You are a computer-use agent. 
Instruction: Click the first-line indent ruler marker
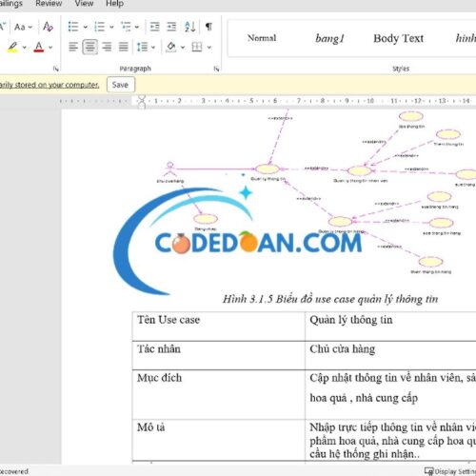(x=142, y=99)
